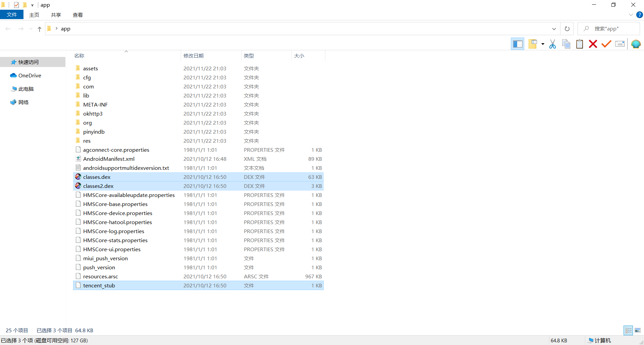Click the Back navigation arrow

pos(8,29)
